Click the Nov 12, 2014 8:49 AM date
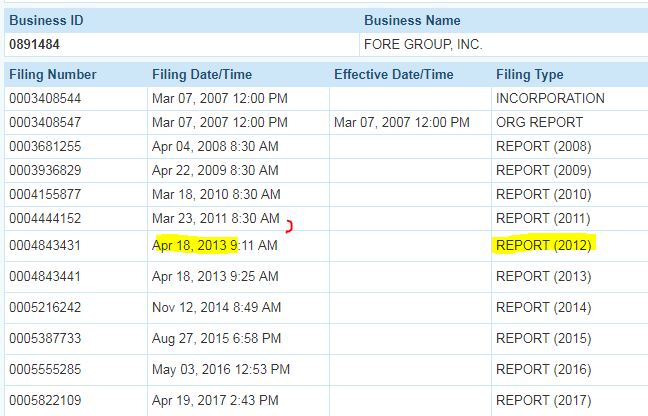 tap(217, 307)
